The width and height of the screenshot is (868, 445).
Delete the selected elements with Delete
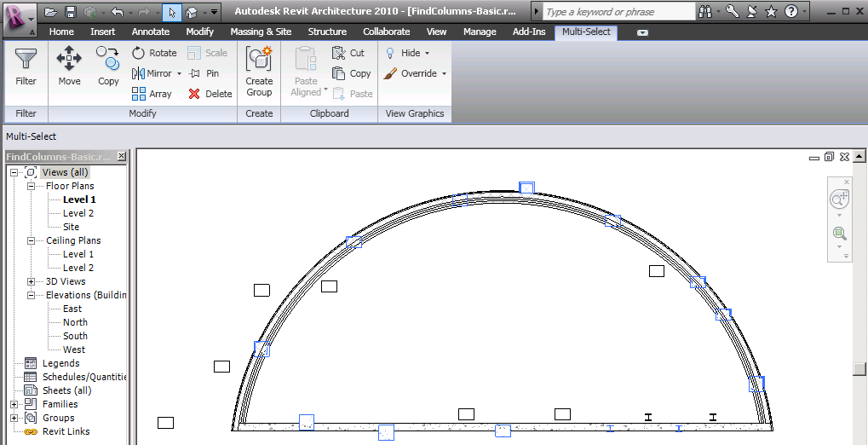click(x=210, y=94)
